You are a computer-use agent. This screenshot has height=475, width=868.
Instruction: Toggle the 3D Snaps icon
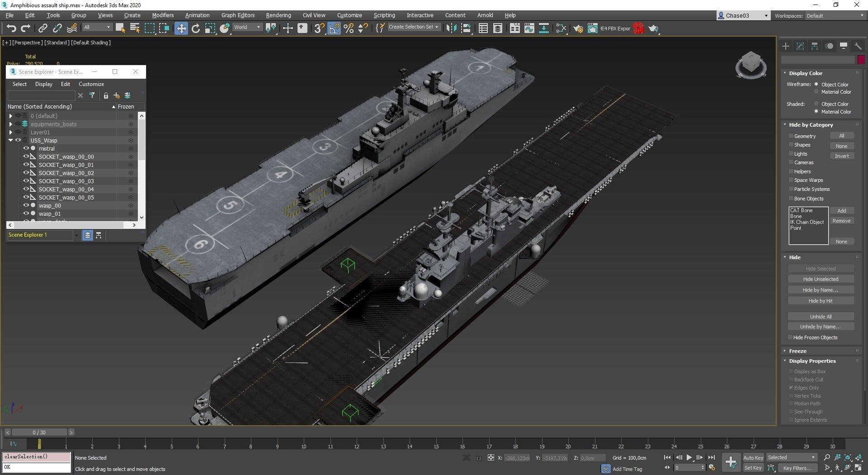[319, 28]
